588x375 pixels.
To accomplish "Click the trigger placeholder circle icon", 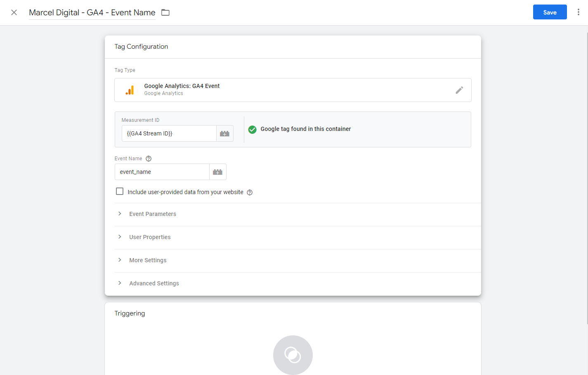I will pos(293,355).
